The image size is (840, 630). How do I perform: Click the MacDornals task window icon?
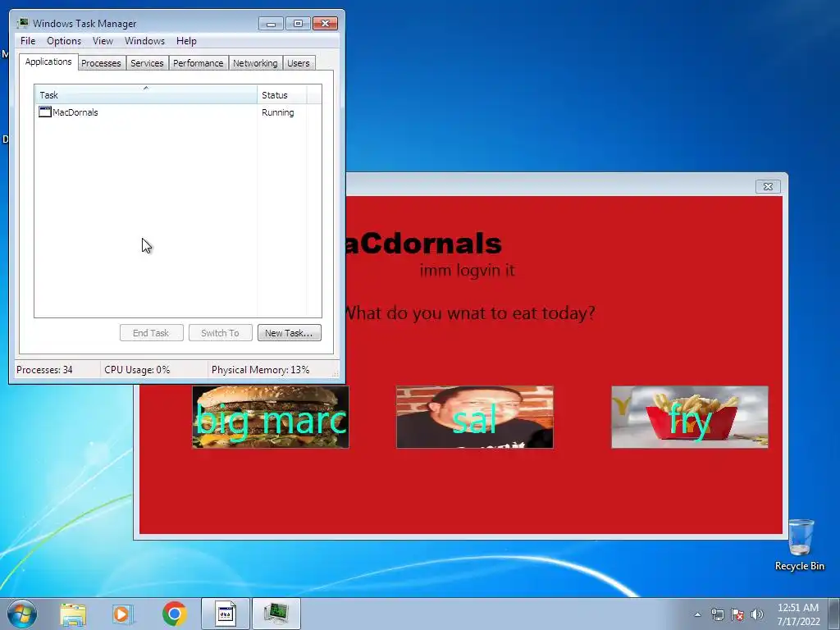coord(44,112)
